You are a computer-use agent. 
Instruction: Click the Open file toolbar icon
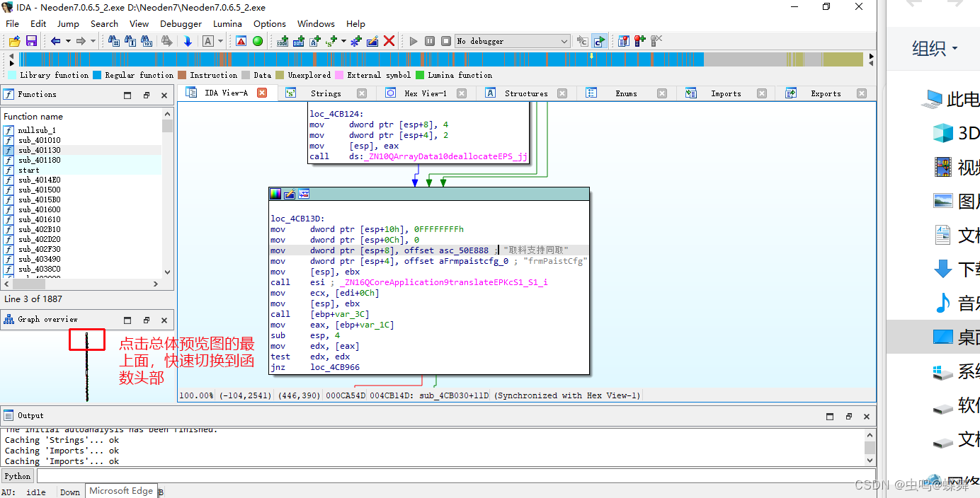[x=14, y=41]
